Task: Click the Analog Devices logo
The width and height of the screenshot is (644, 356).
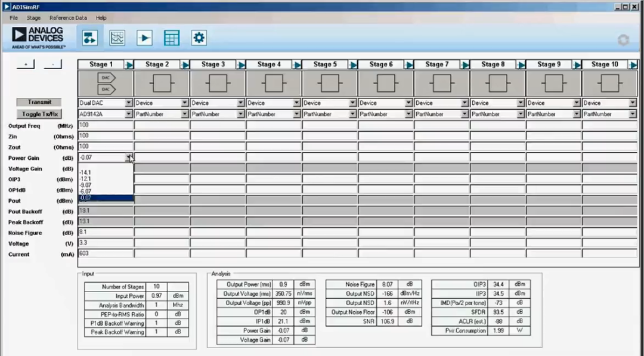Action: coord(38,38)
